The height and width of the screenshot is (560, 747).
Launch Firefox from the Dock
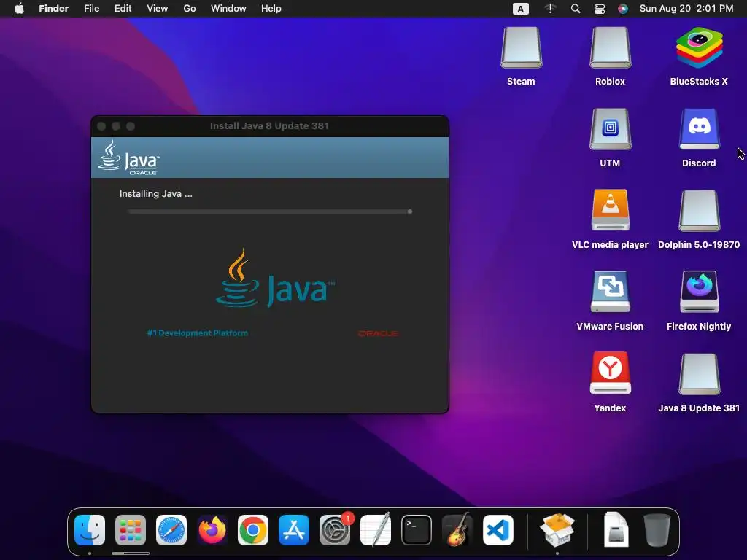tap(212, 530)
